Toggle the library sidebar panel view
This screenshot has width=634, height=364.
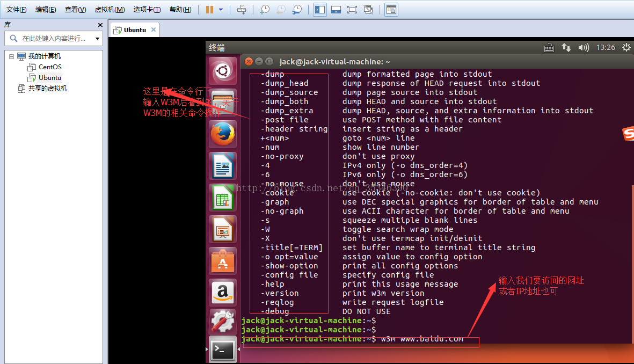tap(320, 10)
